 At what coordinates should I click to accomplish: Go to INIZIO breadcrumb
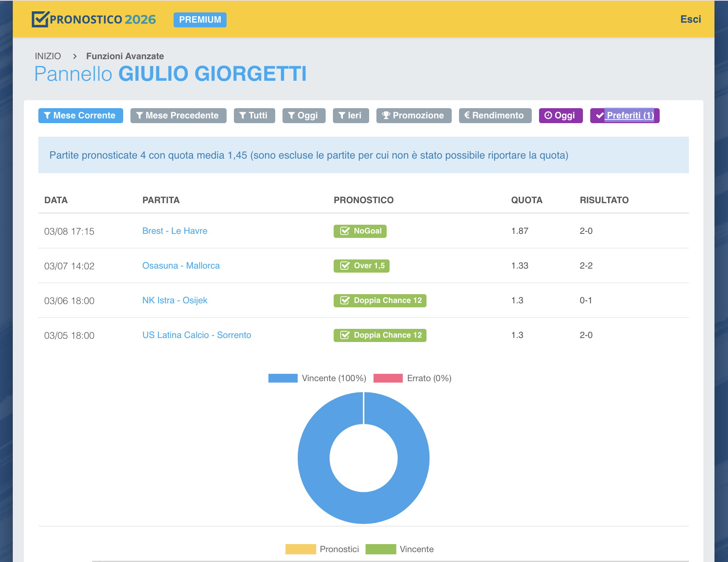(x=48, y=56)
